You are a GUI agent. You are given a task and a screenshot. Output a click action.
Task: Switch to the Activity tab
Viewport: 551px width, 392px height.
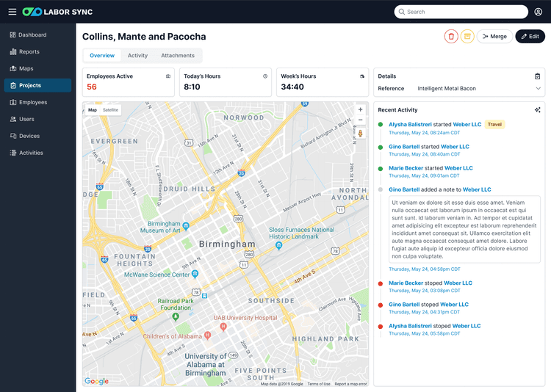coord(137,56)
